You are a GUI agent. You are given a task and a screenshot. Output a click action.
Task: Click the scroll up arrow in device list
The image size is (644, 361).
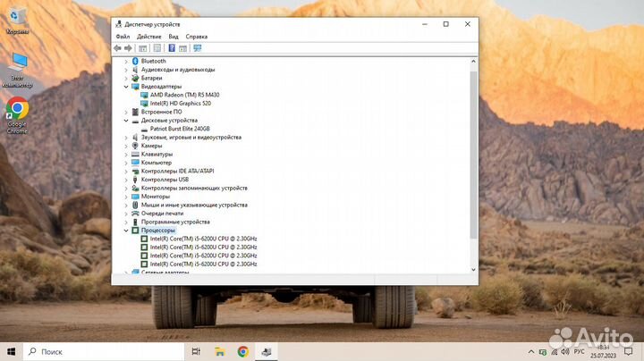(x=473, y=62)
